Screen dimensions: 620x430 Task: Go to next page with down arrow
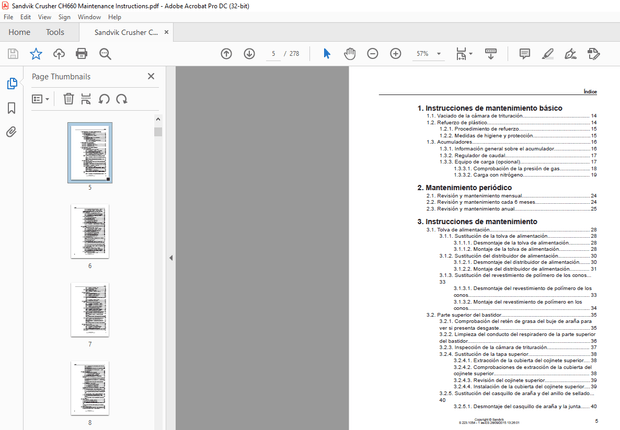click(249, 53)
